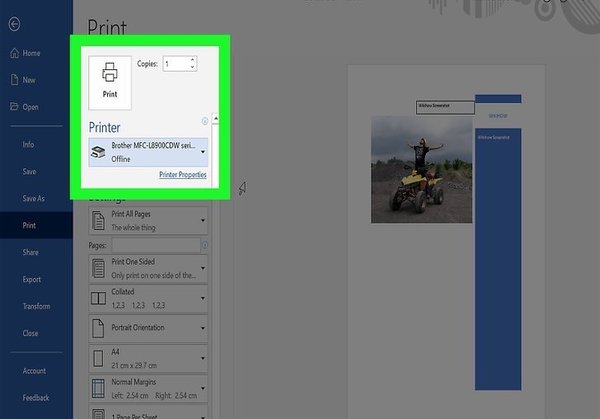Click the Home icon in sidebar

[x=14, y=53]
